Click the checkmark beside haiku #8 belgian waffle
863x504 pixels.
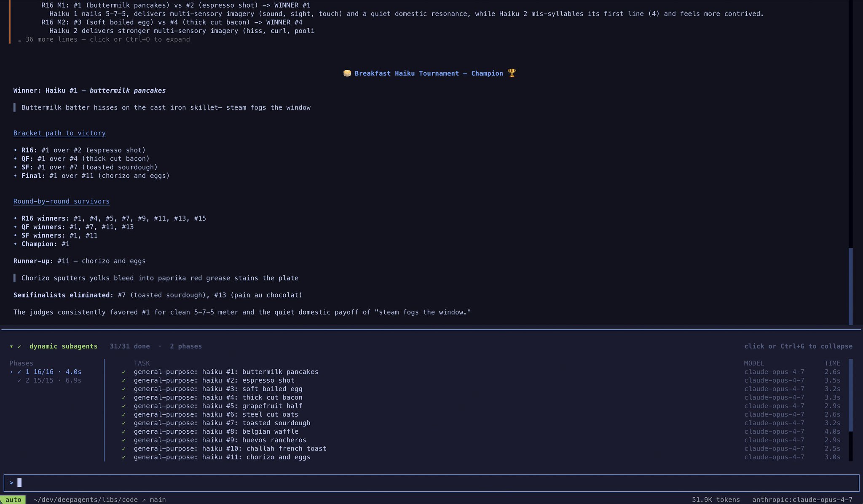[x=124, y=432]
